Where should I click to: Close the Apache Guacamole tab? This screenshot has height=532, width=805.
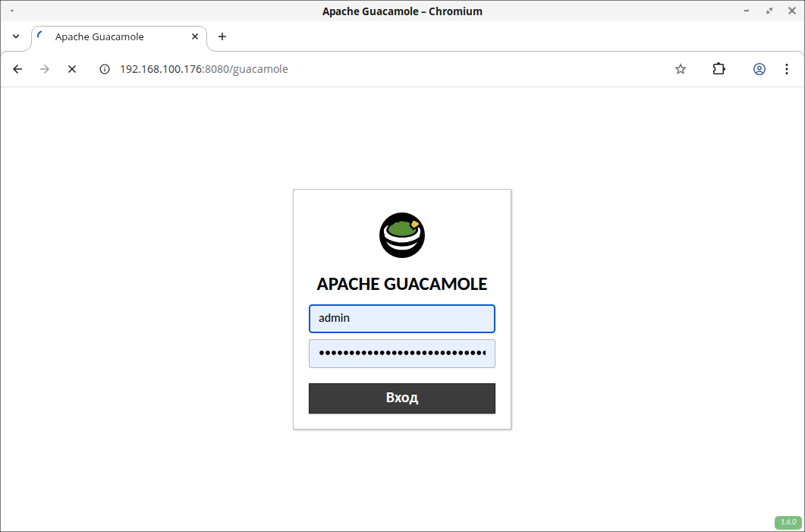pos(195,36)
